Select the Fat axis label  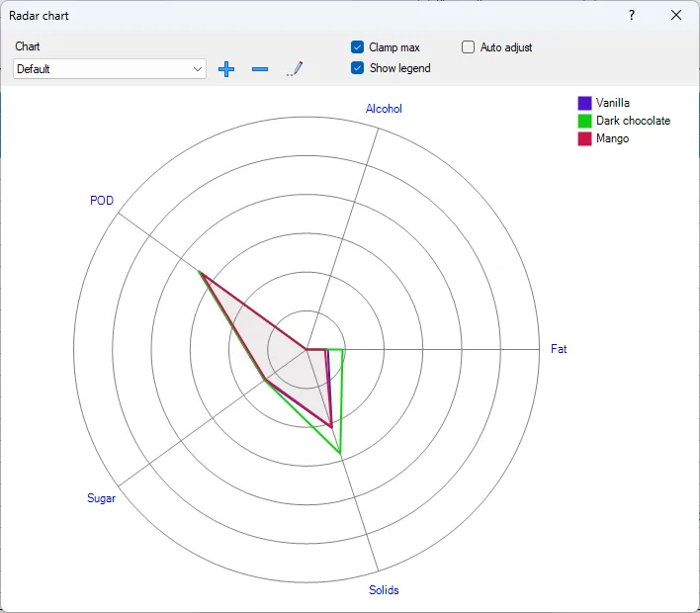tap(559, 349)
